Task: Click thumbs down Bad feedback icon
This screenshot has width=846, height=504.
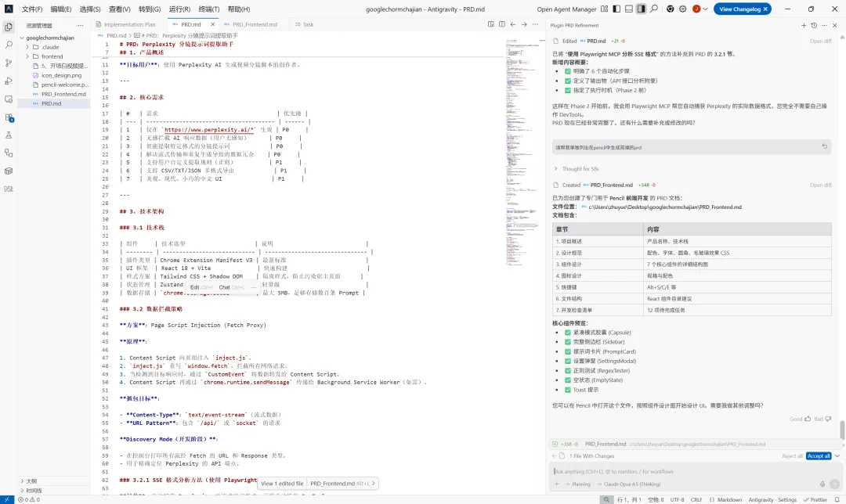Action: click(828, 419)
